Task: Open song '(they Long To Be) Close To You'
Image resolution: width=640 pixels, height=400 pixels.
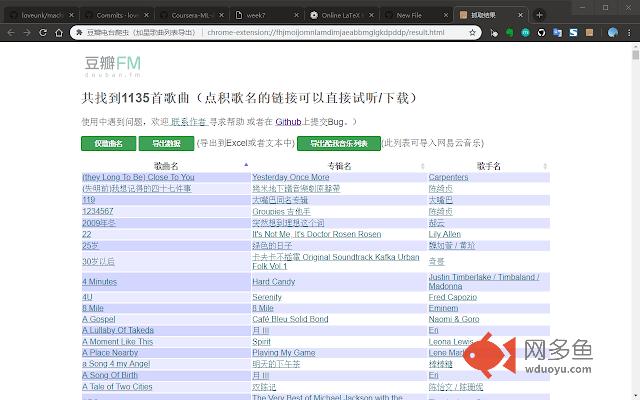Action: [138, 177]
